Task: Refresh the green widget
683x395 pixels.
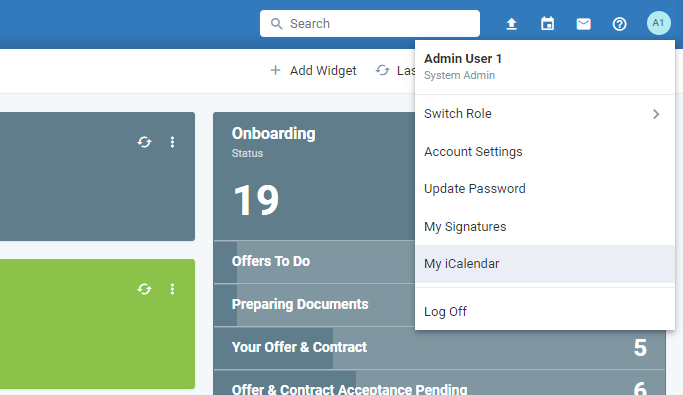Action: 145,289
